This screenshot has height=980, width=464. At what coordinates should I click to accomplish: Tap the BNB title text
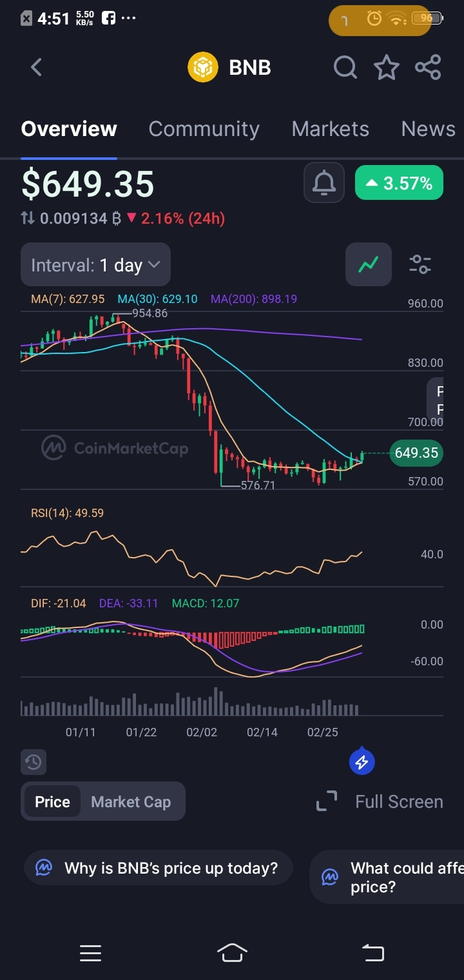click(x=250, y=67)
